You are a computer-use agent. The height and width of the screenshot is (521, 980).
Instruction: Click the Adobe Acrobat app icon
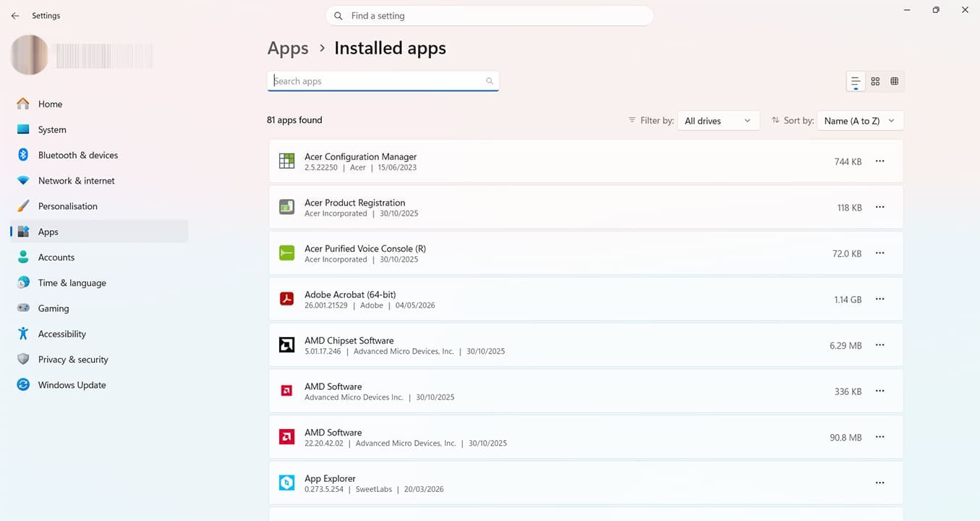pos(287,299)
